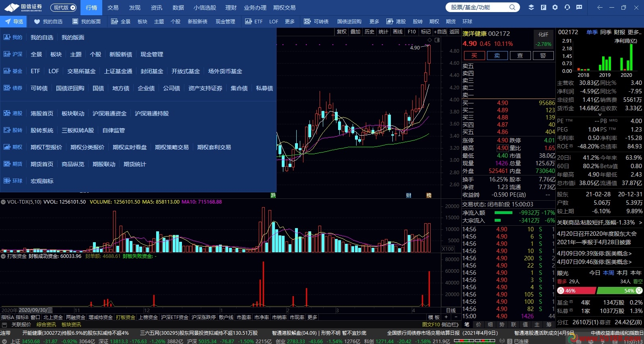Click the 股票/基金/功能 search field
Screen dimensions: 644x344
coord(477,7)
